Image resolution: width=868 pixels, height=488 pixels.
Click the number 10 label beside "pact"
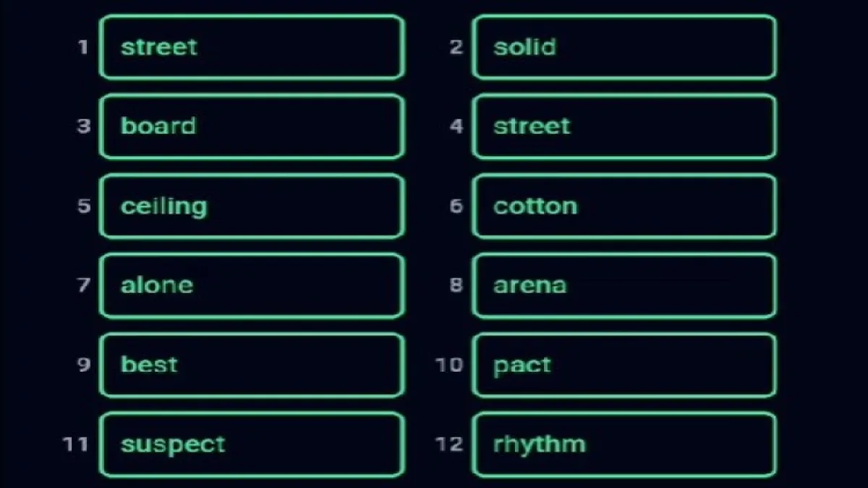pos(448,364)
